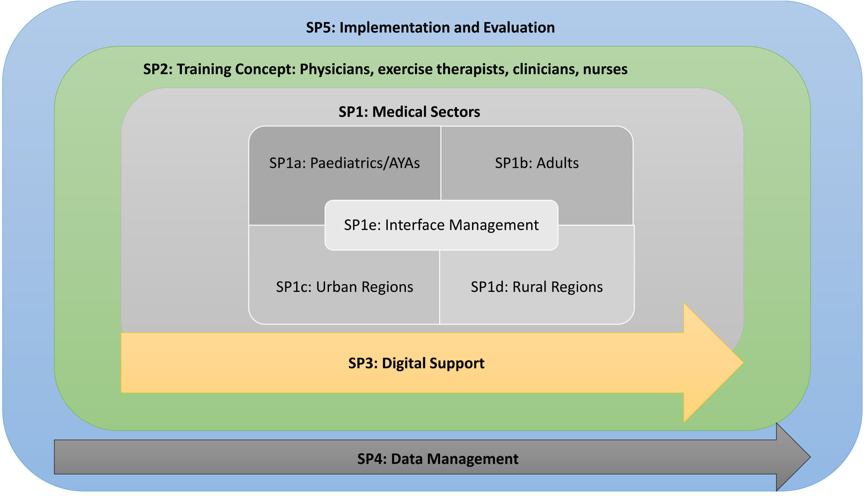Select the SP1d Rural Regions quadrant
Screen dimensions: 868x496
(536, 287)
